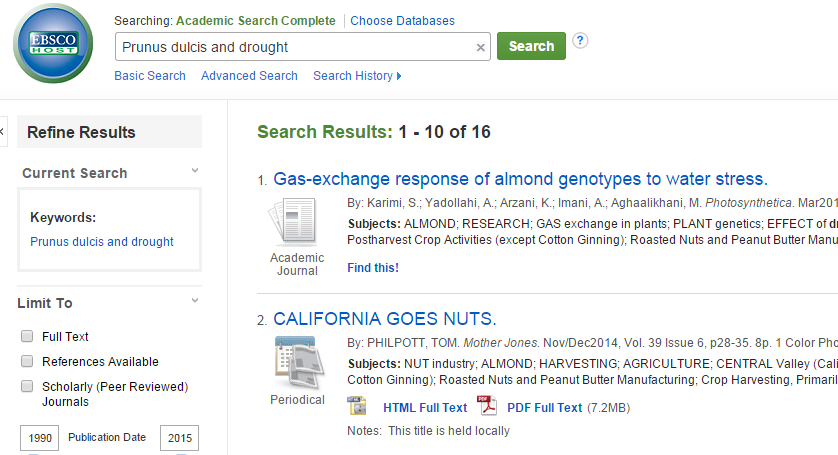Collapse the Limit To section
The image size is (838, 455).
[x=195, y=302]
